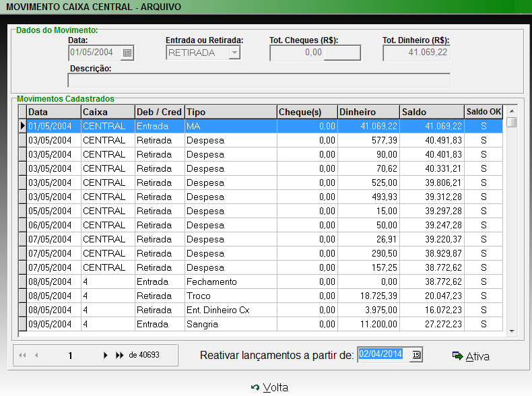Screen dimensions: 532x396
Task: Click the Saldo cell 16.072,23
Action: 432,310
